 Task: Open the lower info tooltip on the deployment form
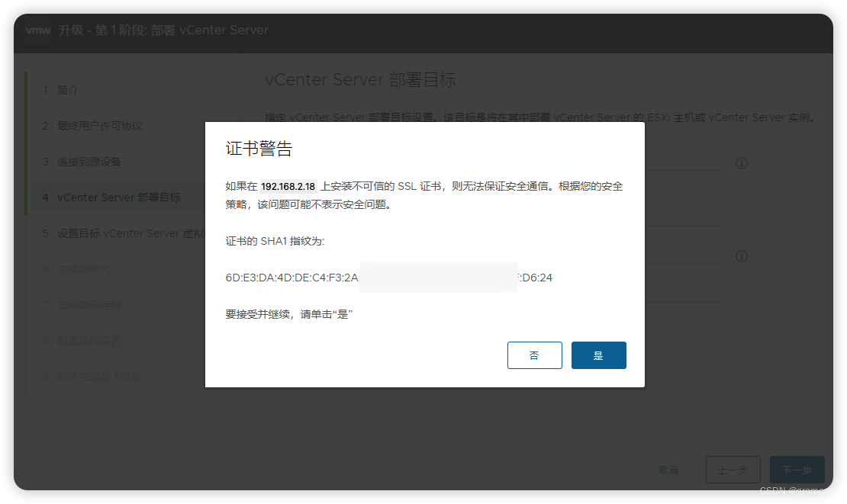click(741, 256)
